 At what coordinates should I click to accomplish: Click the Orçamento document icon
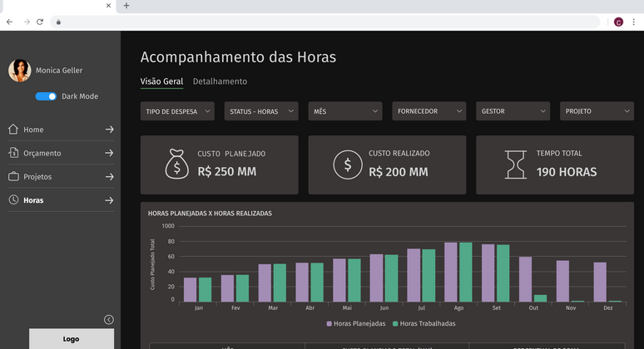click(x=13, y=153)
